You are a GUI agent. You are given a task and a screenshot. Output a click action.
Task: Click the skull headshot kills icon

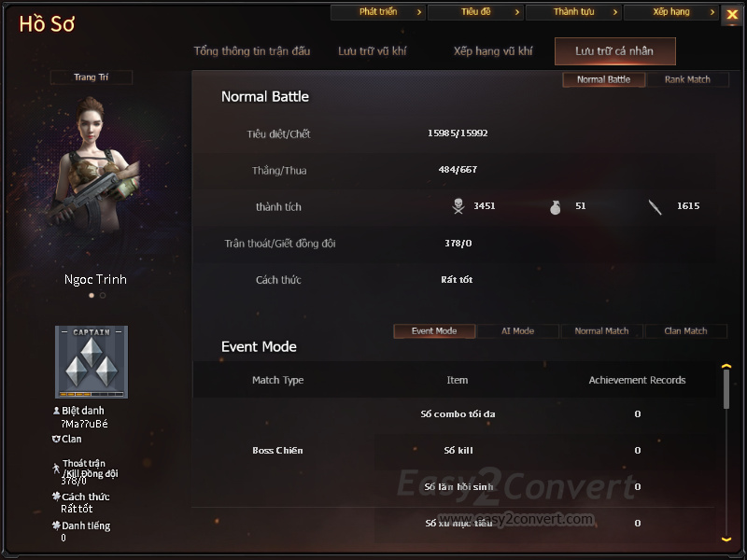458,206
